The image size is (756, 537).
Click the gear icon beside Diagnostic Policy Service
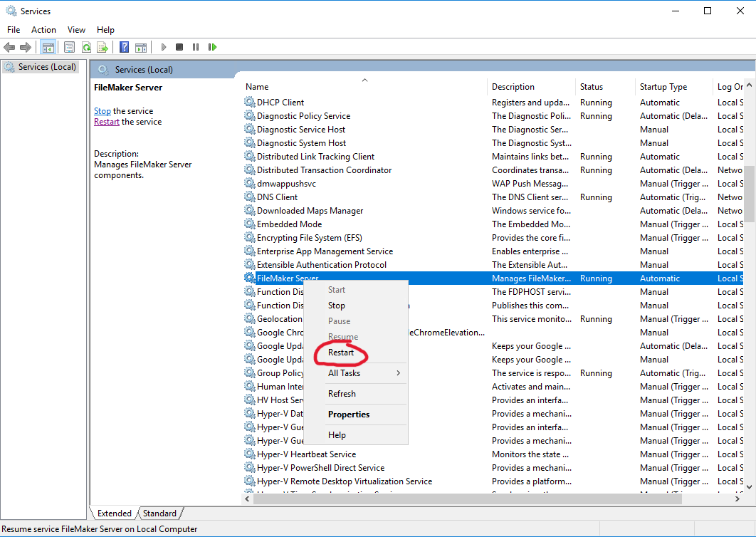coord(249,115)
